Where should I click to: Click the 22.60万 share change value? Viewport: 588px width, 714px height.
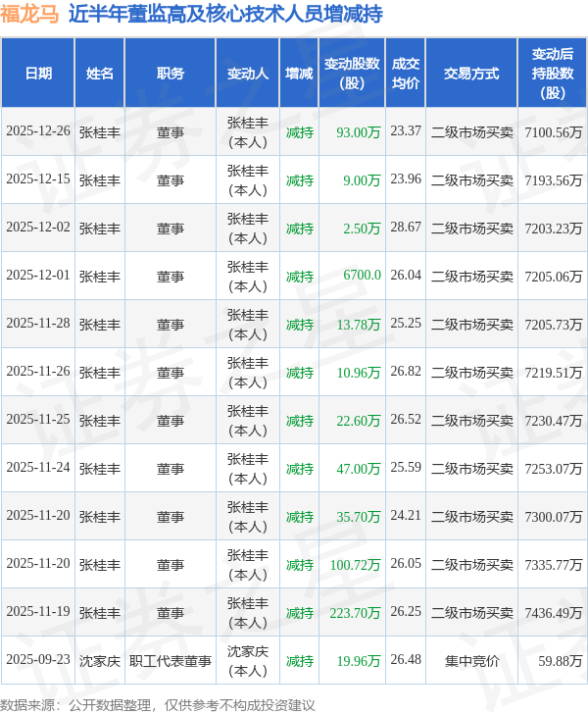358,421
